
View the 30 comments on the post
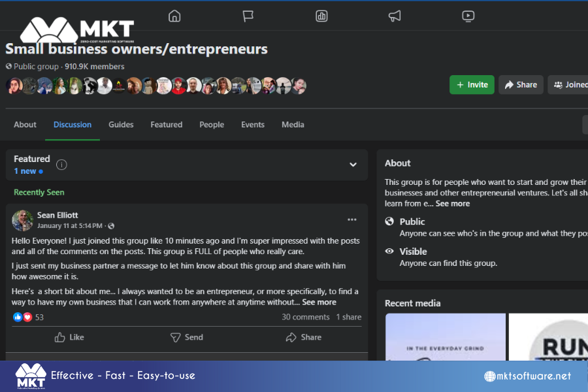(x=306, y=317)
